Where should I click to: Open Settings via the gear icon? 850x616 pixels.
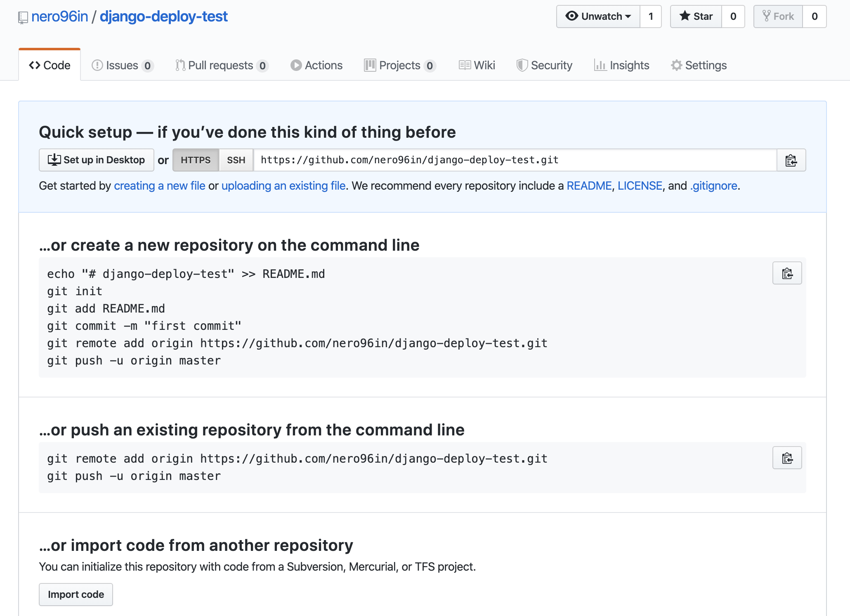point(676,66)
